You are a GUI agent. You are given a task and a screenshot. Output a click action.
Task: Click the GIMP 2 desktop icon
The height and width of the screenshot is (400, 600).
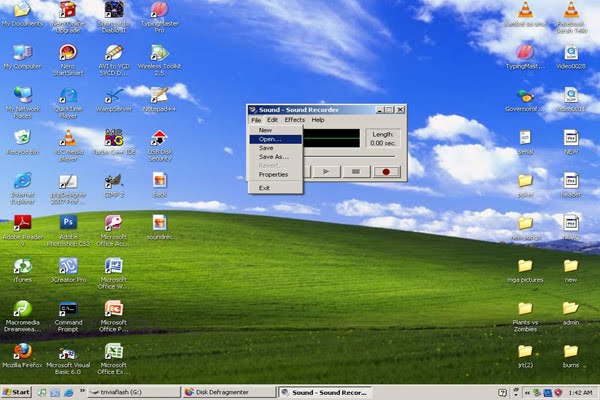pyautogui.click(x=114, y=185)
